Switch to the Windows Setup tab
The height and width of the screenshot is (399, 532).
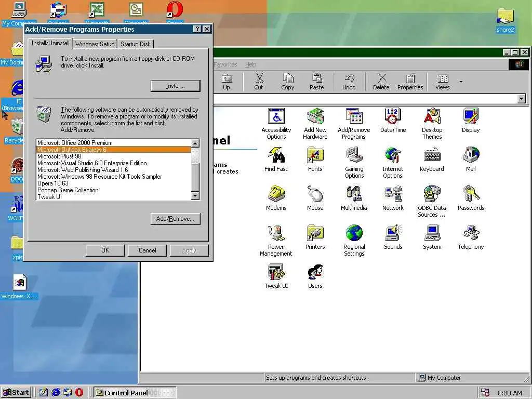coord(95,44)
